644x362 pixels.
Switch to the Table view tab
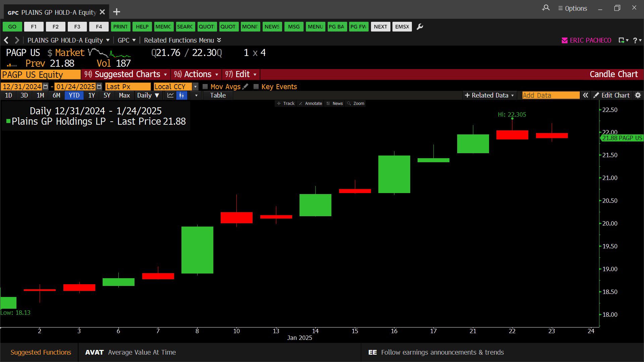pyautogui.click(x=218, y=96)
